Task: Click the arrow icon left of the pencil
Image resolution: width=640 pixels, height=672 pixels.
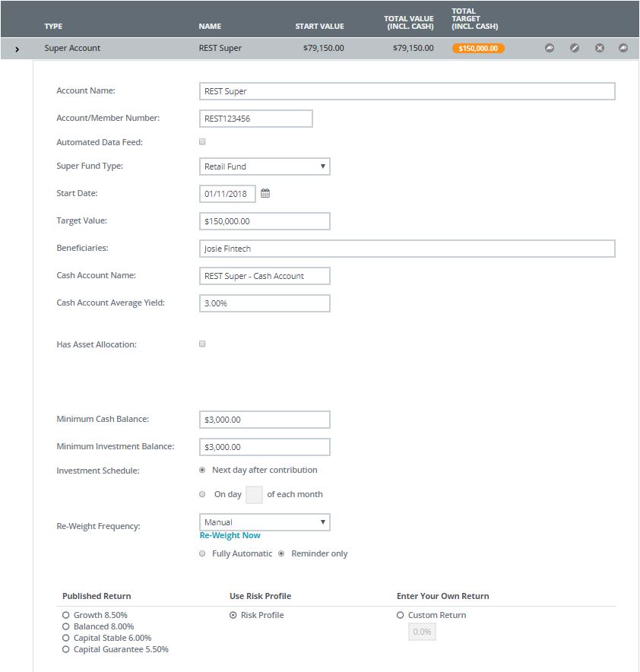Action: [550, 48]
